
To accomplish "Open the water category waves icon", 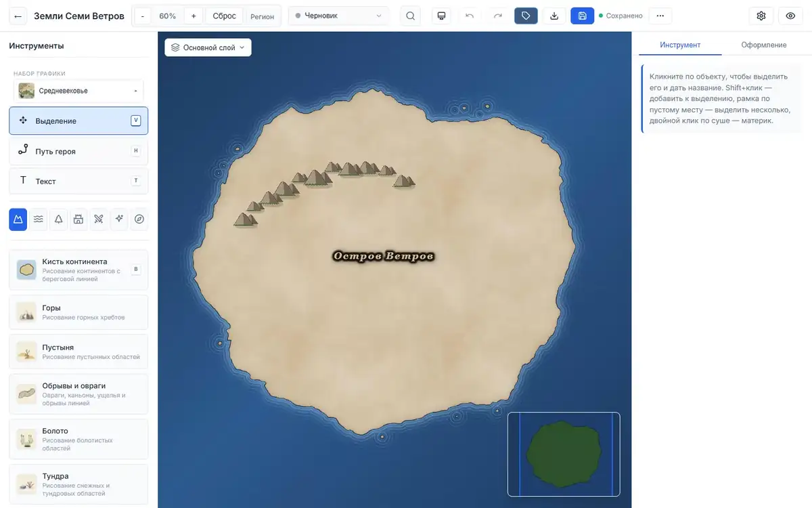I will [x=39, y=219].
